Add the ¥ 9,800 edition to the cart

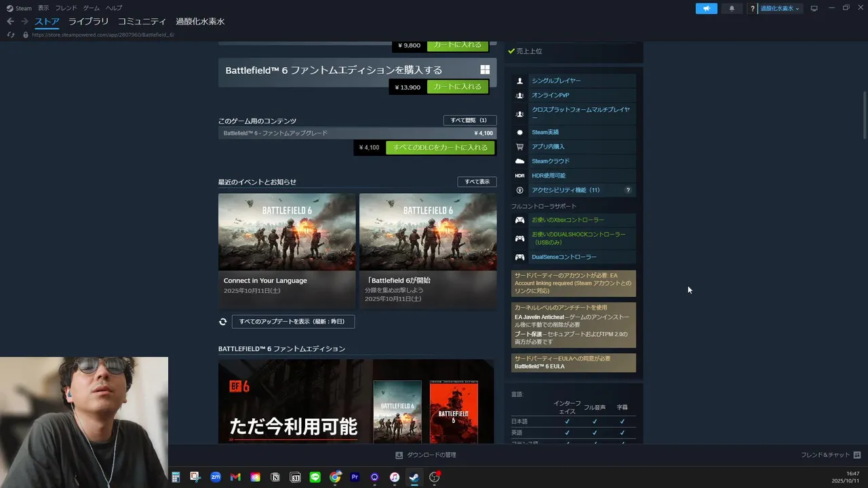[458, 45]
